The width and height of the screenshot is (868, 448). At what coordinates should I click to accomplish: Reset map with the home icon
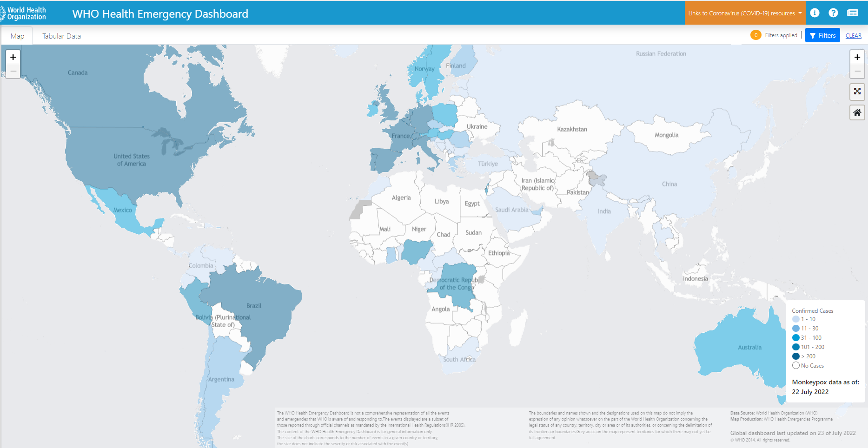click(857, 112)
